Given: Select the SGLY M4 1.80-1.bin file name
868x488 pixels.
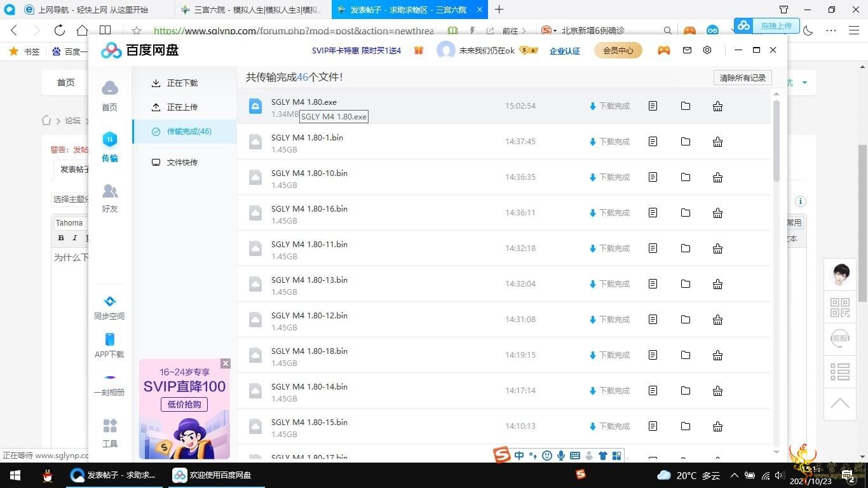Looking at the screenshot, I should tap(307, 137).
